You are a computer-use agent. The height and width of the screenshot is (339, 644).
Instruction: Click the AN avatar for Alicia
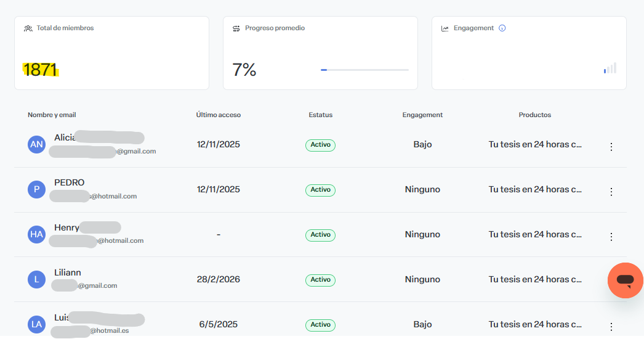[x=36, y=144]
